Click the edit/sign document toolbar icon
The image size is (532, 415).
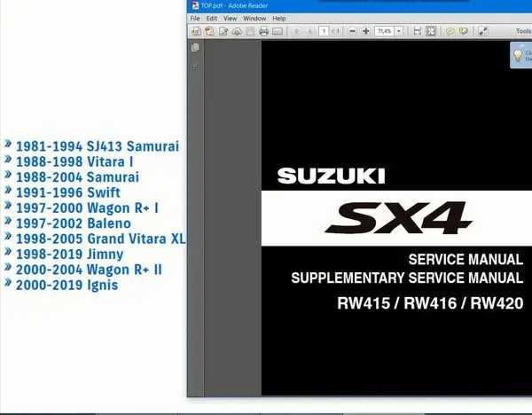pos(223,31)
